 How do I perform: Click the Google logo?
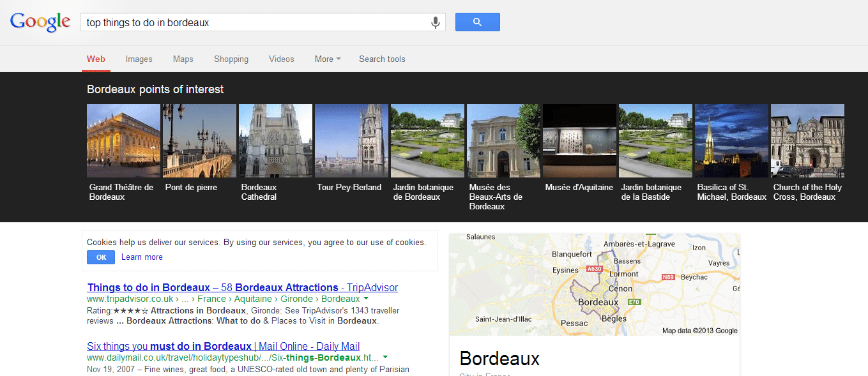point(40,22)
